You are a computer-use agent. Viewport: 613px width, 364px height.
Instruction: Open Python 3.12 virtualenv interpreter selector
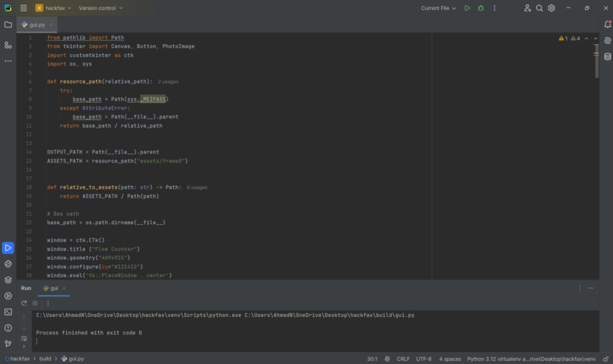(532, 359)
